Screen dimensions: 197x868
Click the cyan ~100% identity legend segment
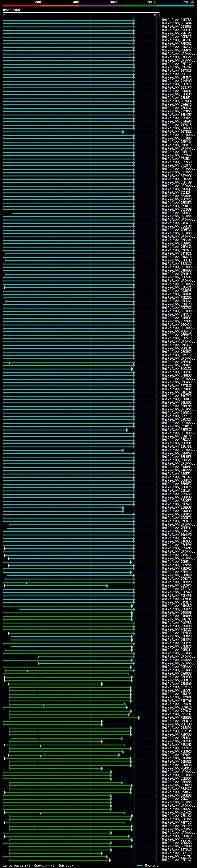(x=175, y=6)
